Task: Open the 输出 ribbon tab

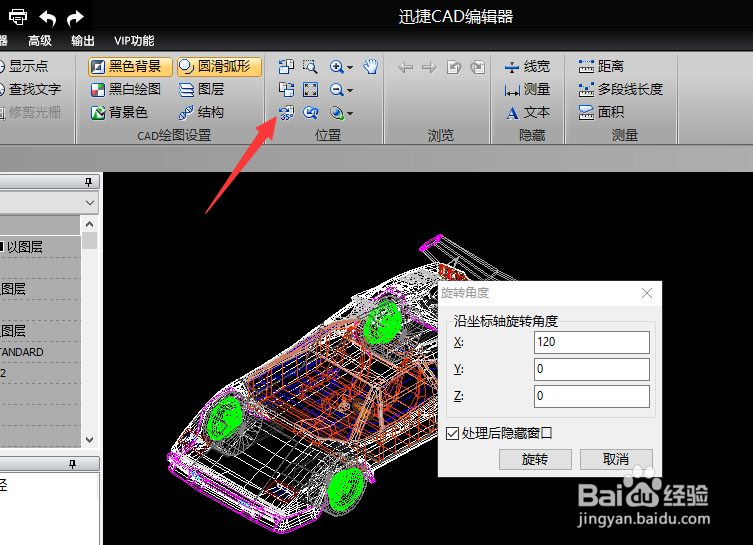Action: click(x=83, y=41)
